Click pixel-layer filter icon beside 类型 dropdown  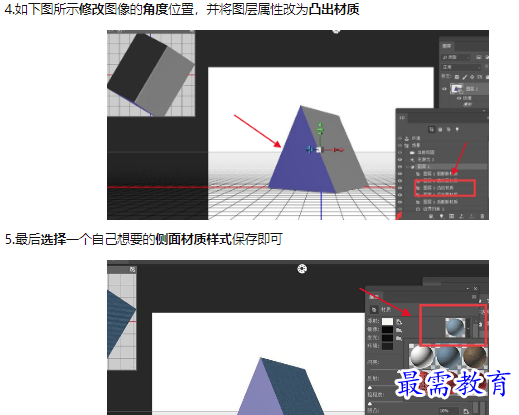click(x=479, y=57)
